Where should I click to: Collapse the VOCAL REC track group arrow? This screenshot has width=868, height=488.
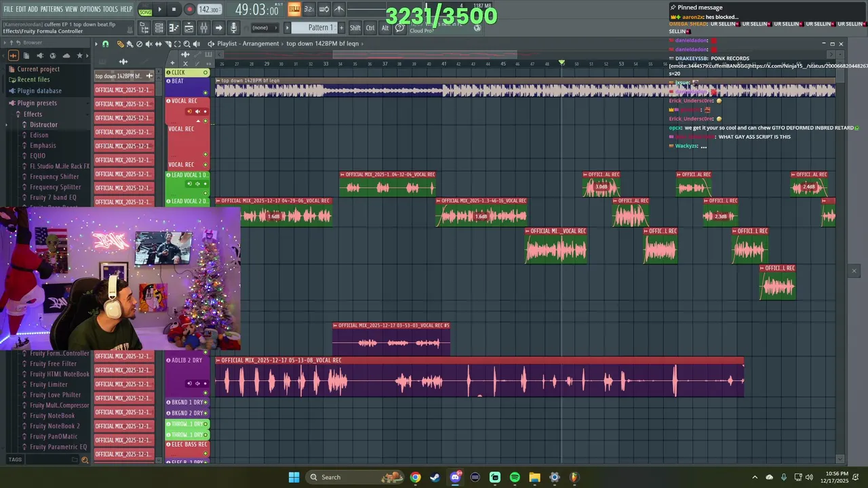[x=198, y=121]
